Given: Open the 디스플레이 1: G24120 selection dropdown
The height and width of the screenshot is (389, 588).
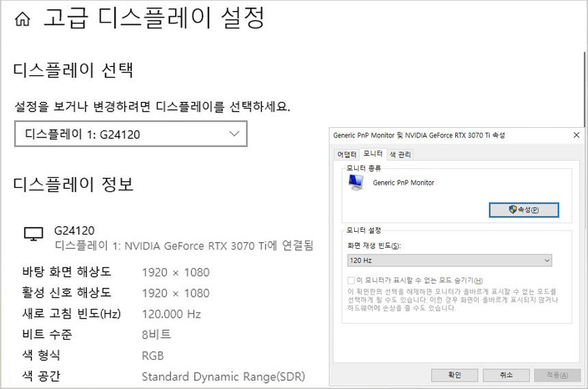Looking at the screenshot, I should [x=131, y=134].
